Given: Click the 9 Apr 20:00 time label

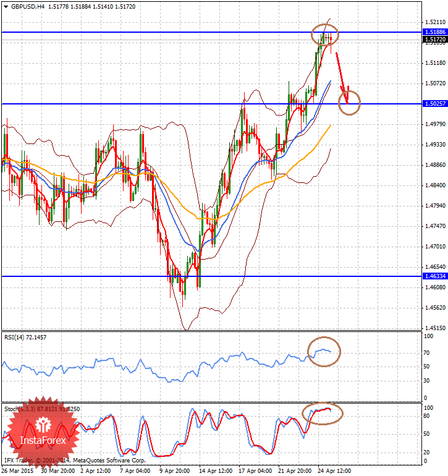Looking at the screenshot, I should [x=174, y=471].
